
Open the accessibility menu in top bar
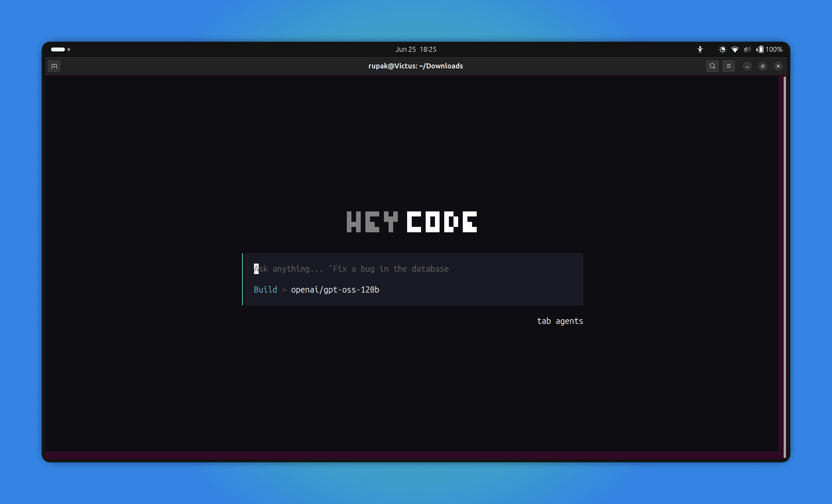coord(700,49)
